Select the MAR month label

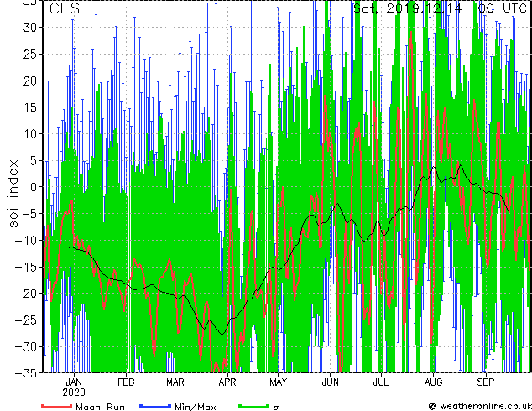[x=175, y=382]
